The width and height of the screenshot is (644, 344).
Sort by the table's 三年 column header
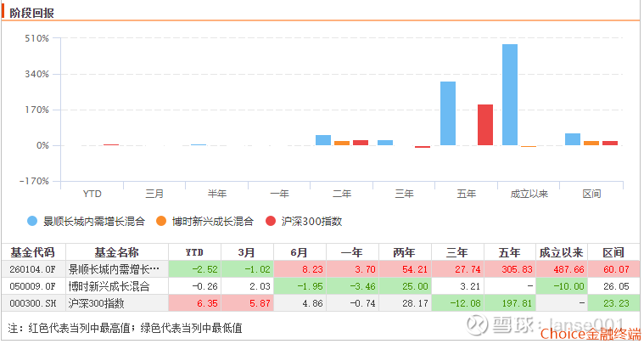click(457, 252)
